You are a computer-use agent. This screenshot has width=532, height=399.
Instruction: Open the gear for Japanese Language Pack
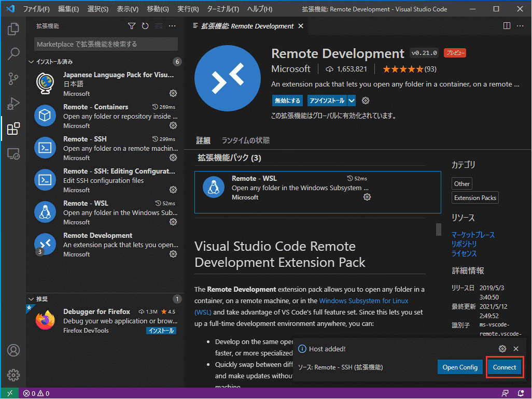173,93
